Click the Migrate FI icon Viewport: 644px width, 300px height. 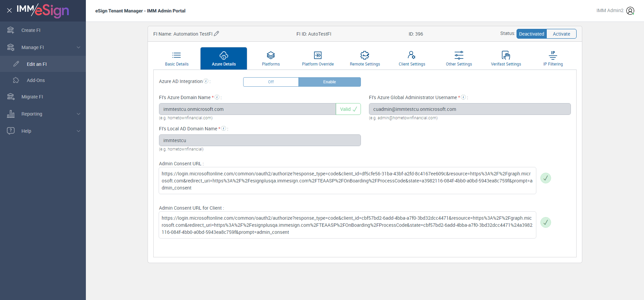click(11, 97)
